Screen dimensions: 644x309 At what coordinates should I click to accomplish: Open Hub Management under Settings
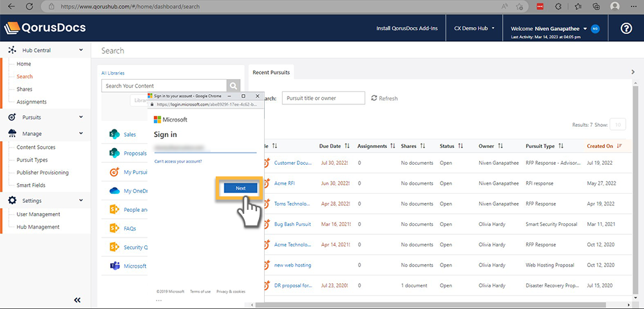(x=38, y=227)
